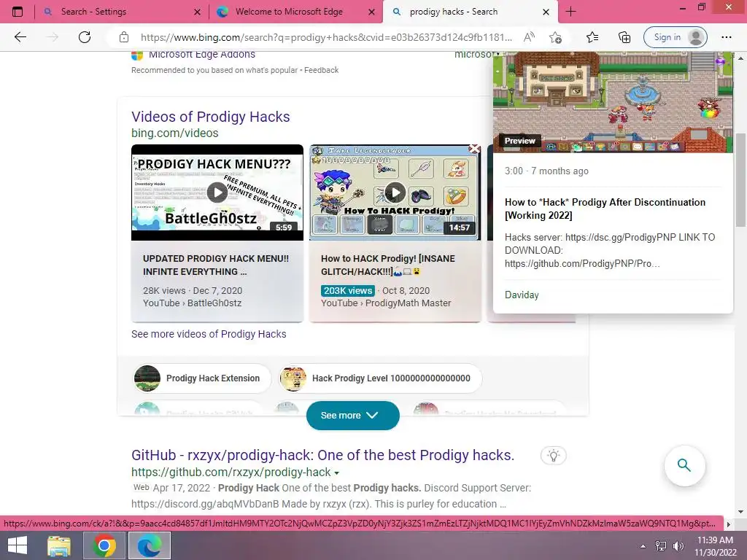Dismiss video preview with X icon
This screenshot has width=747, height=560.
click(x=474, y=149)
